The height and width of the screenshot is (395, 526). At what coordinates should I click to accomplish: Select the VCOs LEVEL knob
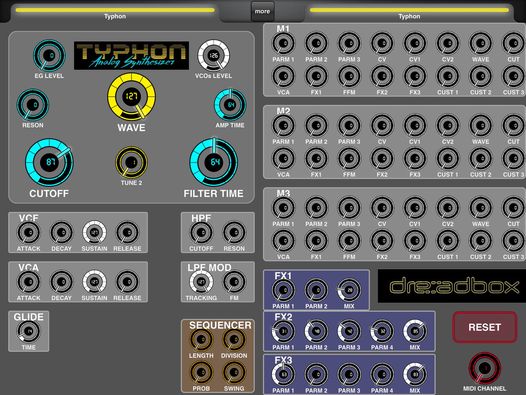click(x=213, y=55)
